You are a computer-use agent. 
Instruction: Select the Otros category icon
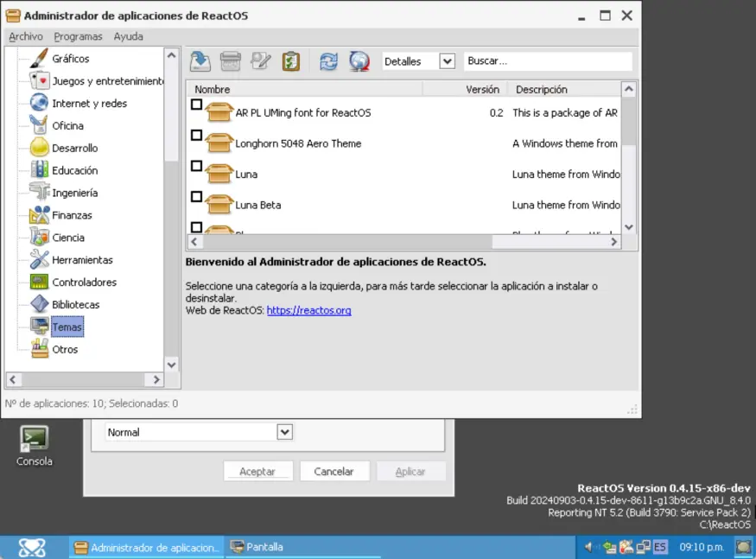(39, 349)
